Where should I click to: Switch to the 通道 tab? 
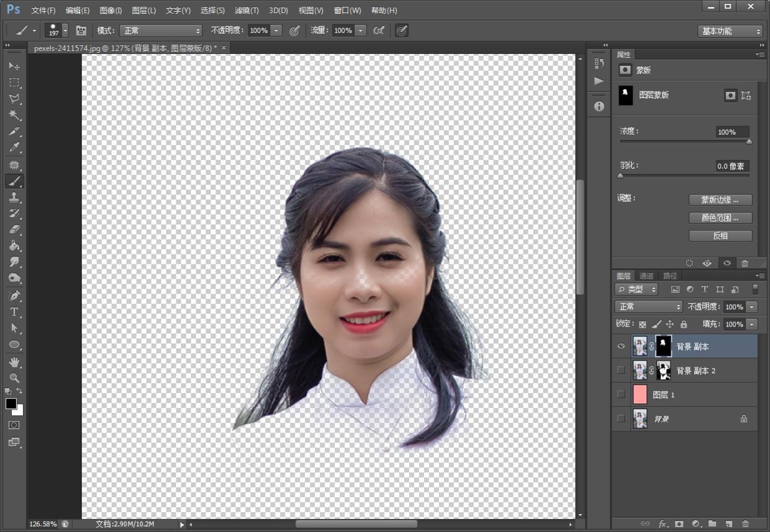coord(646,276)
